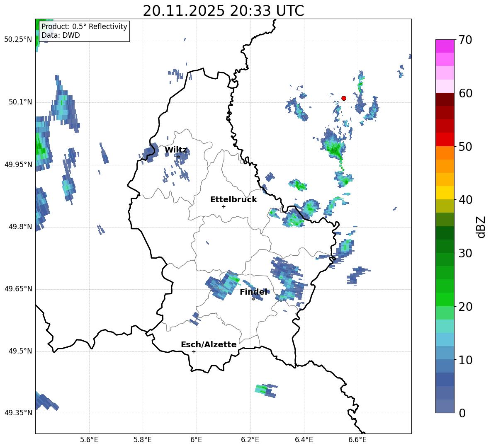The width and height of the screenshot is (491, 448).
Task: Click the 6.4°E longitude label
Action: (x=304, y=440)
